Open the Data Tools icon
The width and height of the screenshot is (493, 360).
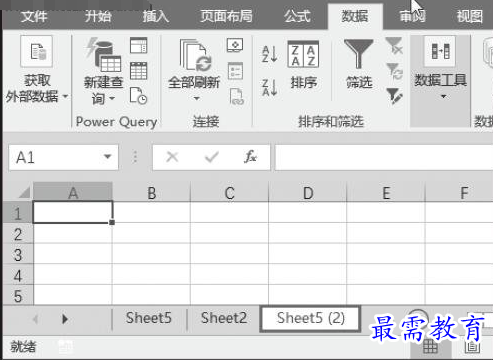pos(440,51)
